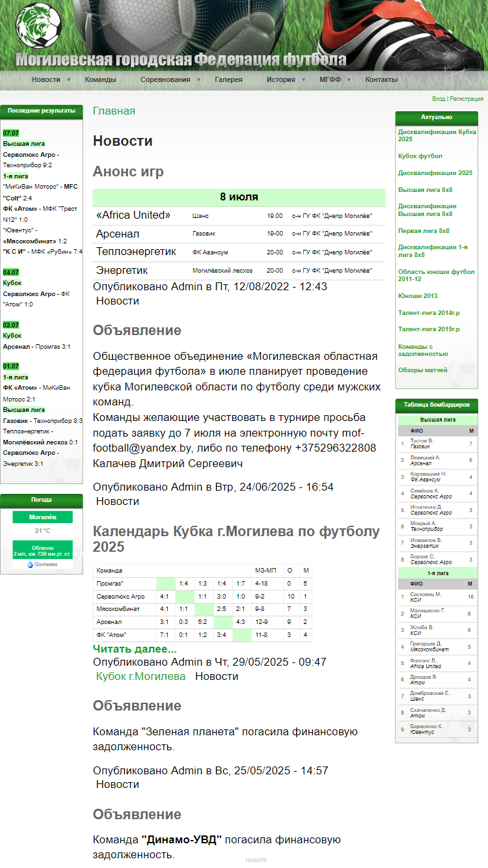This screenshot has height=868, width=488.
Task: Expand the История menu arrow
Action: click(x=303, y=80)
